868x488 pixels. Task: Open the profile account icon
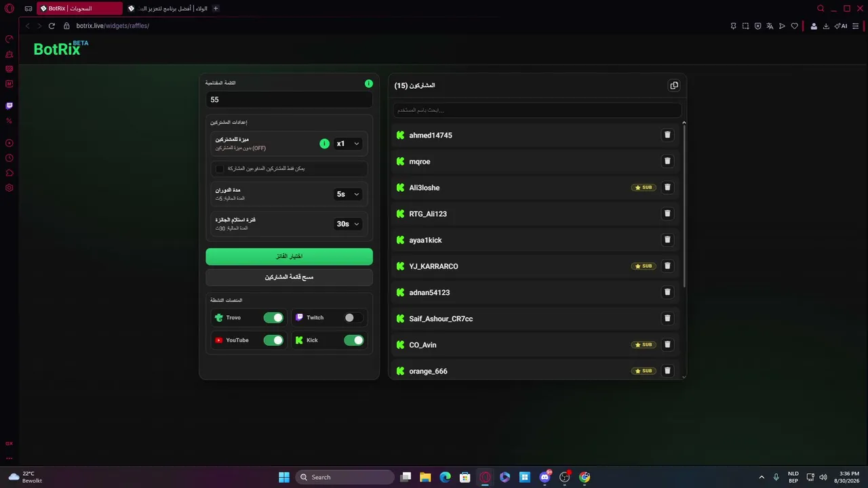click(814, 26)
